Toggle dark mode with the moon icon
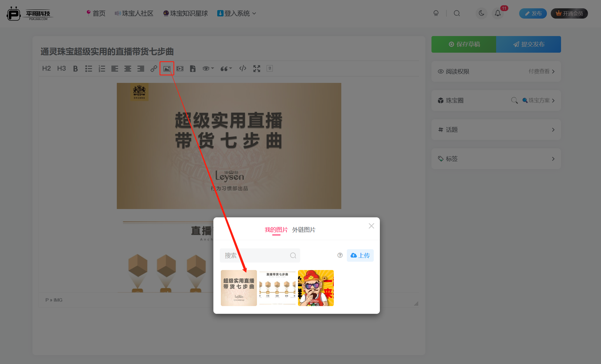Image resolution: width=601 pixels, height=364 pixels. tap(481, 13)
